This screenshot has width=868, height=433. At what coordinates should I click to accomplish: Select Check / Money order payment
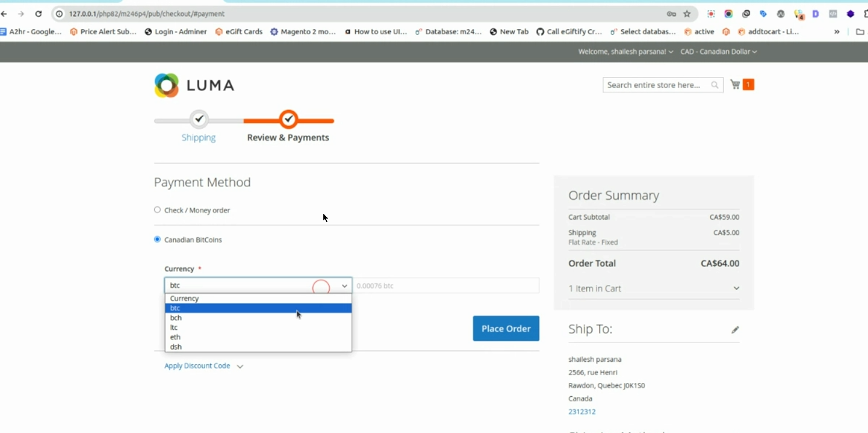(x=157, y=210)
